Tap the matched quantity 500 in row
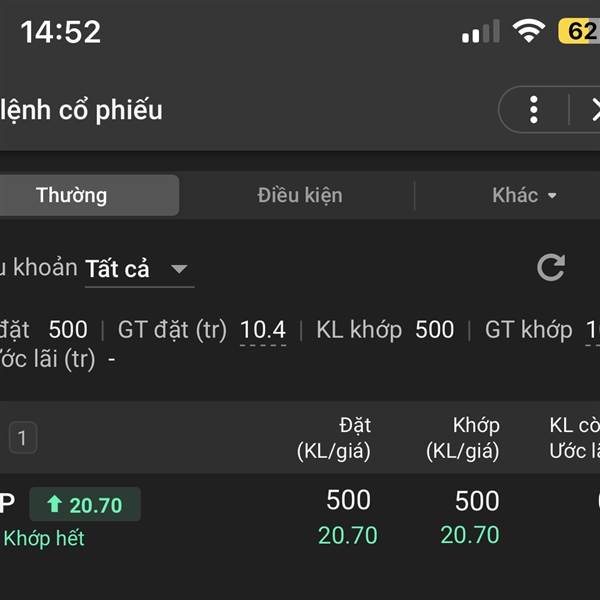Viewport: 600px width, 600px height. 477,500
